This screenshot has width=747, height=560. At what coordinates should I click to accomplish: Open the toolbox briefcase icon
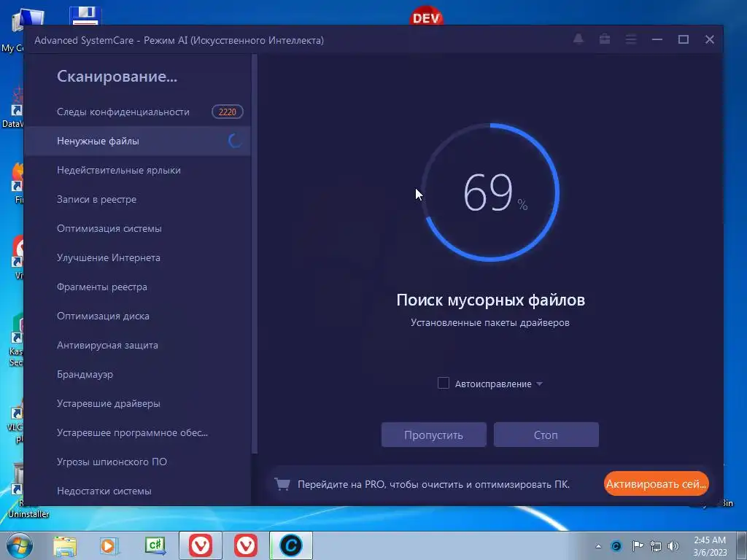pos(605,39)
